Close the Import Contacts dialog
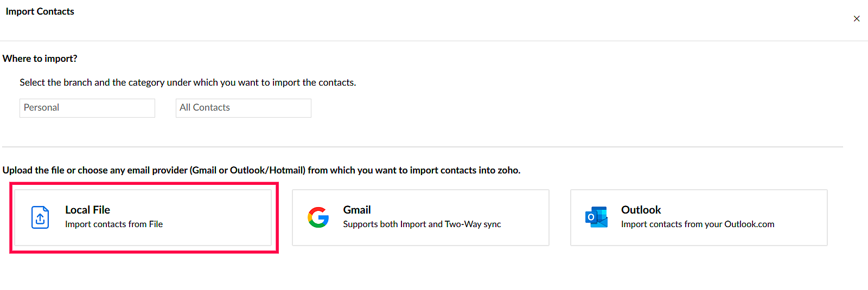Image resolution: width=868 pixels, height=290 pixels. [857, 18]
